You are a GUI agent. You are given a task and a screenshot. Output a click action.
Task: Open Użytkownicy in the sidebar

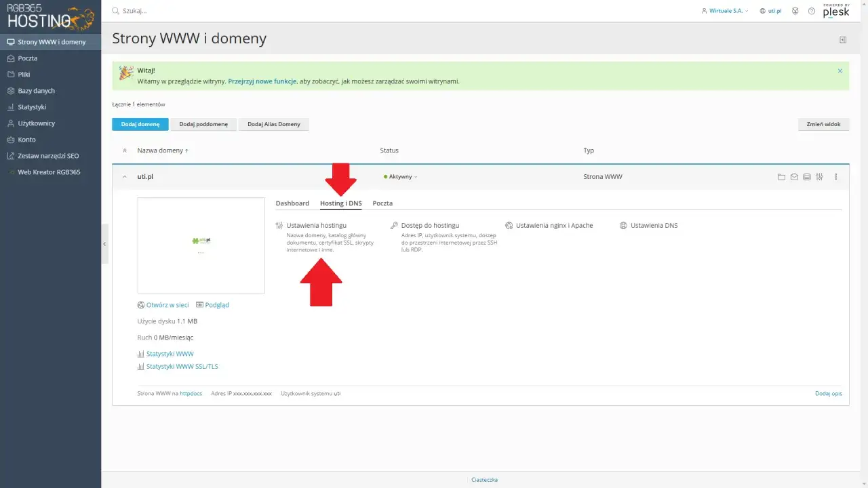[50, 123]
